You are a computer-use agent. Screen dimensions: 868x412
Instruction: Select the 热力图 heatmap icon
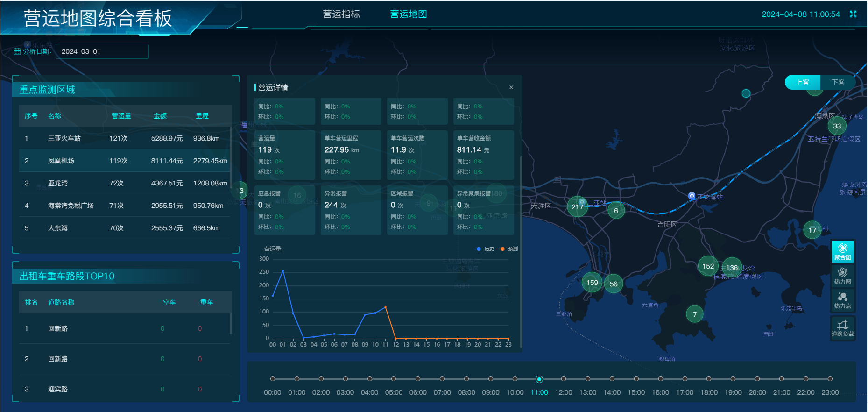coord(842,275)
